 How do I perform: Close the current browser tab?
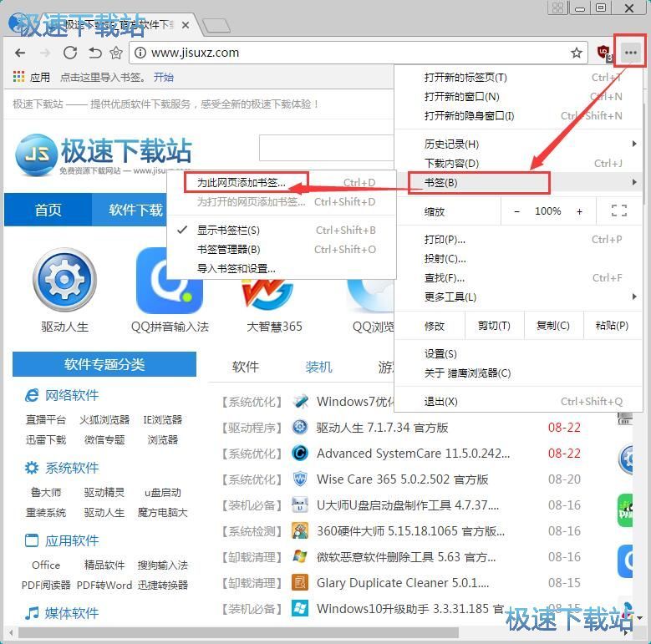186,25
